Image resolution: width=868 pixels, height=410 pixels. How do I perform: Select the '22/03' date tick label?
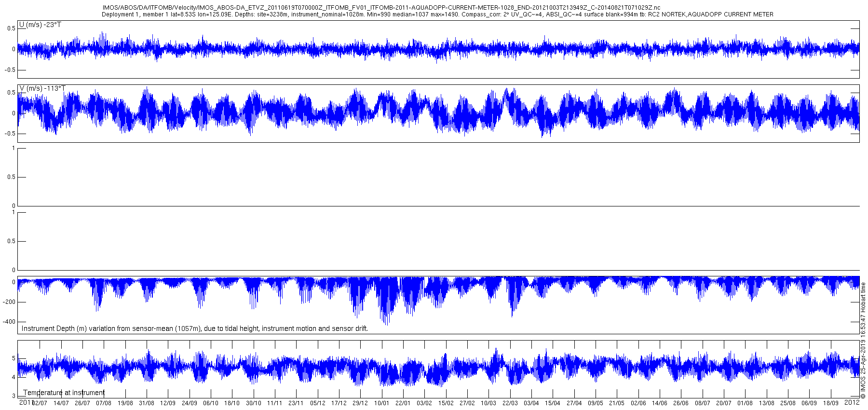coord(510,403)
